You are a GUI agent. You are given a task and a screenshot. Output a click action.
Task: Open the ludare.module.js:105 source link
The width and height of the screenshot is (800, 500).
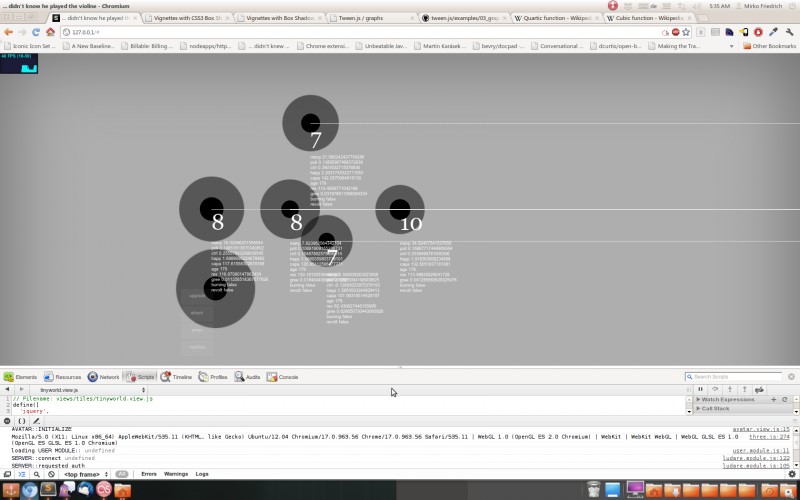coord(756,465)
